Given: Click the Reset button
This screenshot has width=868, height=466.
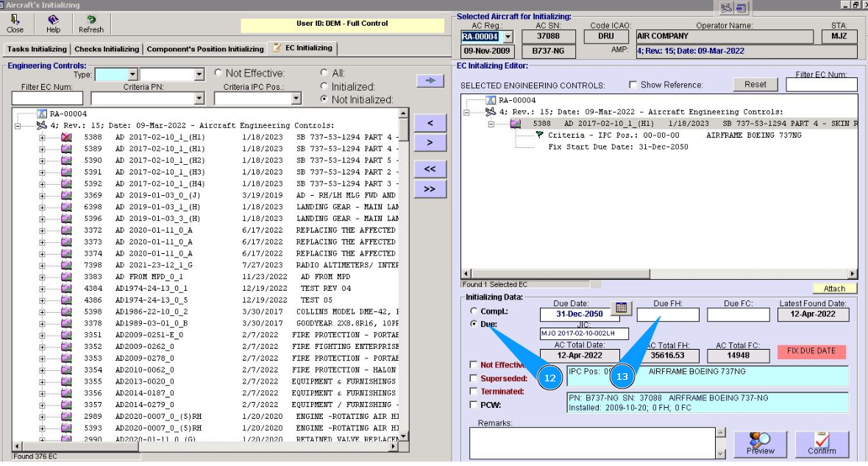Looking at the screenshot, I should [x=755, y=85].
